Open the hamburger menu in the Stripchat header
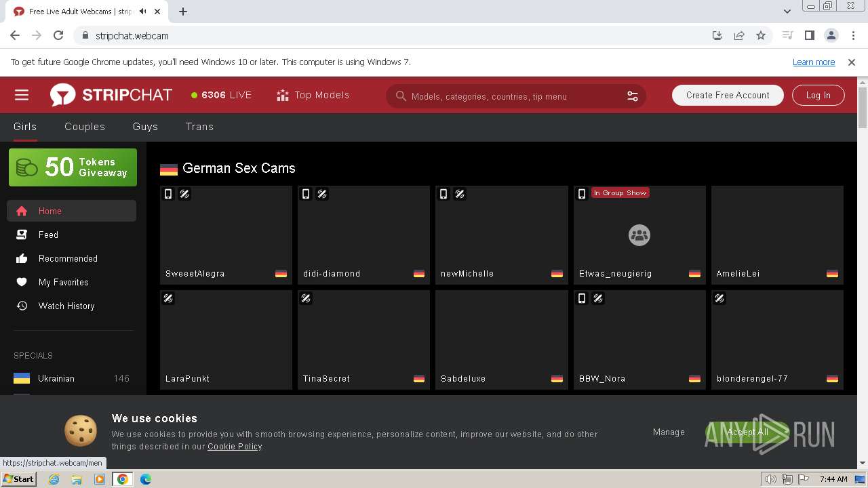The width and height of the screenshot is (868, 488). pos(22,96)
